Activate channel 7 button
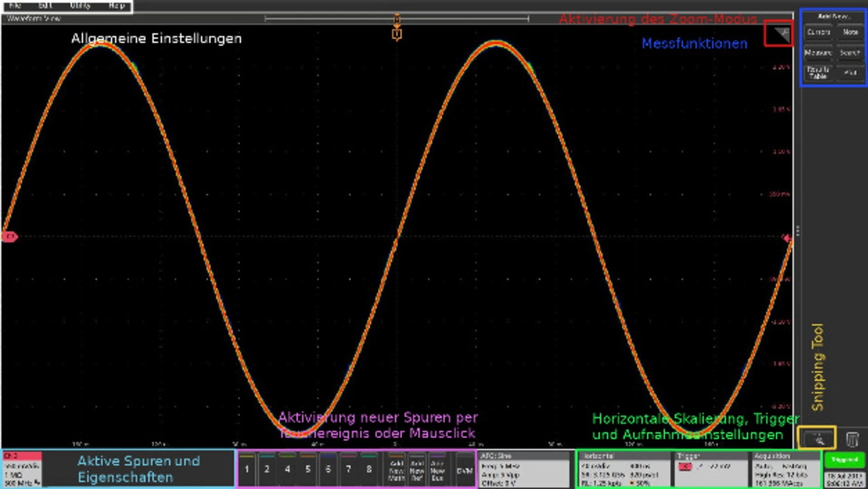The width and height of the screenshot is (868, 489). point(348,469)
